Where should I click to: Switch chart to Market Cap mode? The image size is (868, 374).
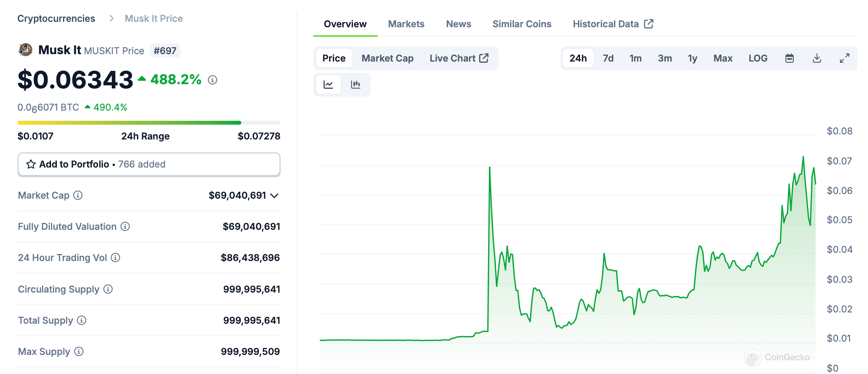pos(387,58)
